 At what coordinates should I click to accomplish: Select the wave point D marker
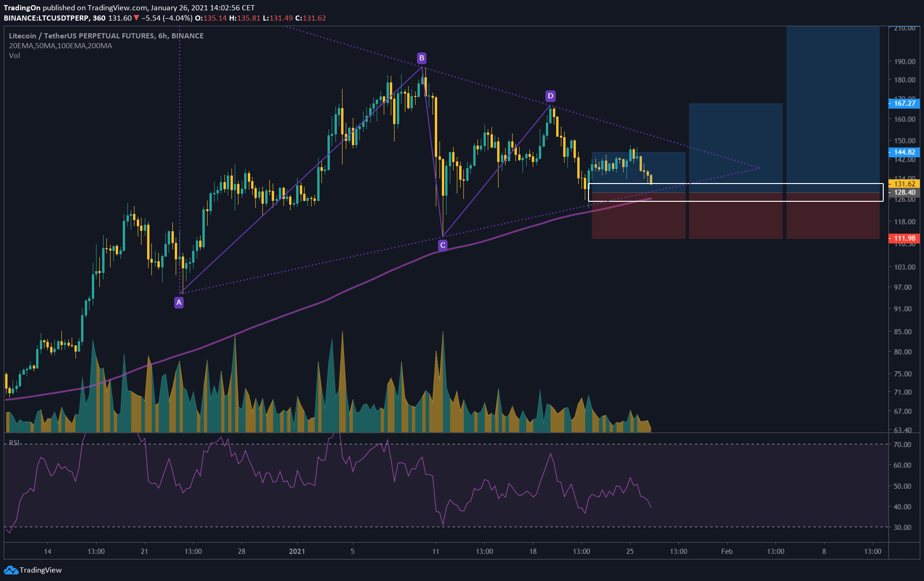tap(551, 96)
